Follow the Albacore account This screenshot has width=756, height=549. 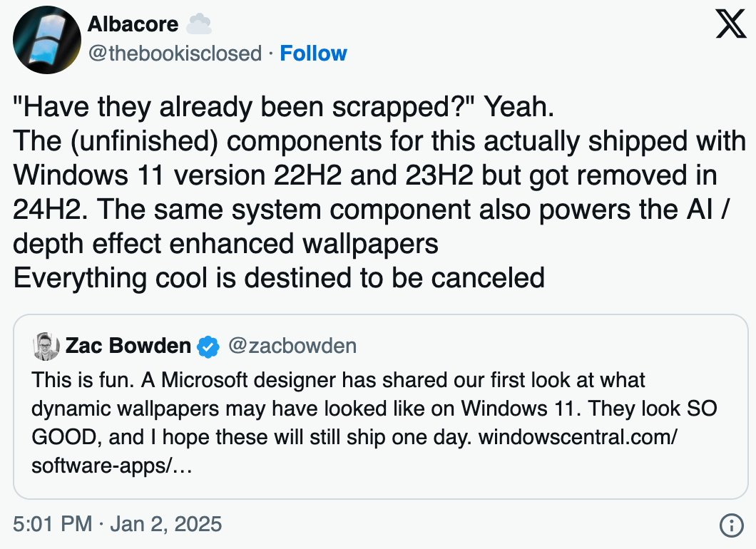coord(313,53)
